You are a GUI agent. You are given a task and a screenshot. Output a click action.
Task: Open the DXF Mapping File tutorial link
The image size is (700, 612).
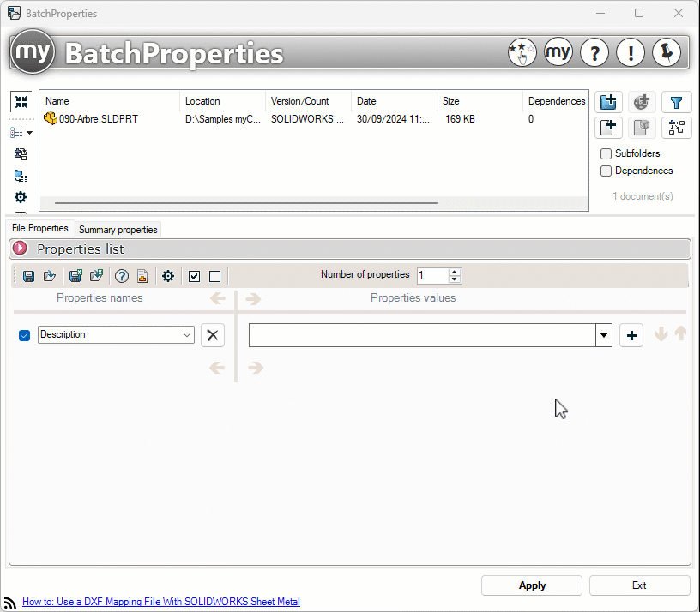(160, 602)
